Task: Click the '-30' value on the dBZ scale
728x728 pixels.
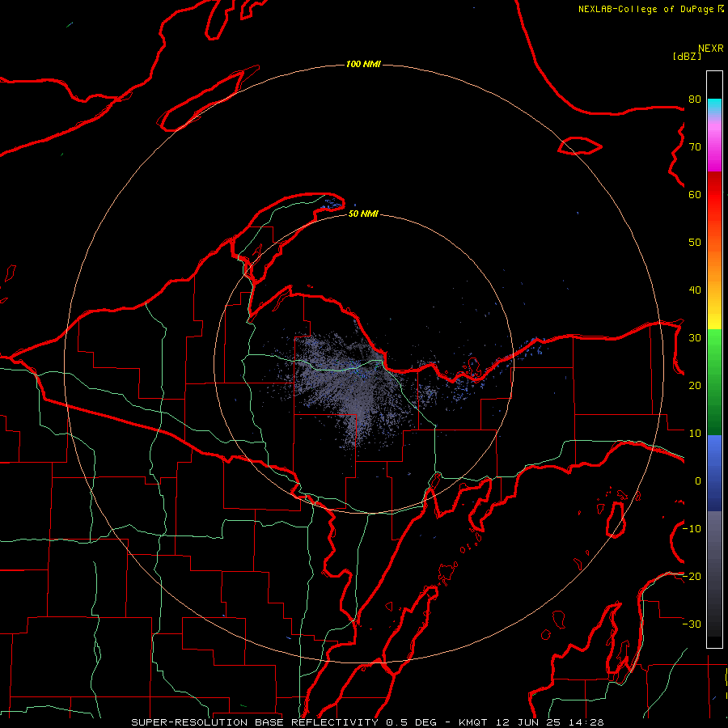Action: click(692, 624)
